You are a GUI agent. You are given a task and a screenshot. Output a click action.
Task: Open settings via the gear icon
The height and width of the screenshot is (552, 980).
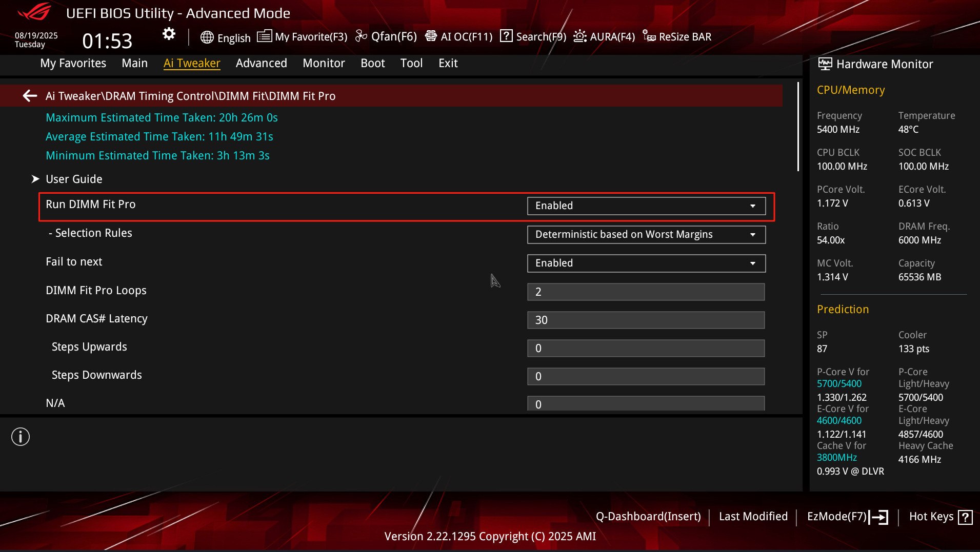(x=169, y=34)
